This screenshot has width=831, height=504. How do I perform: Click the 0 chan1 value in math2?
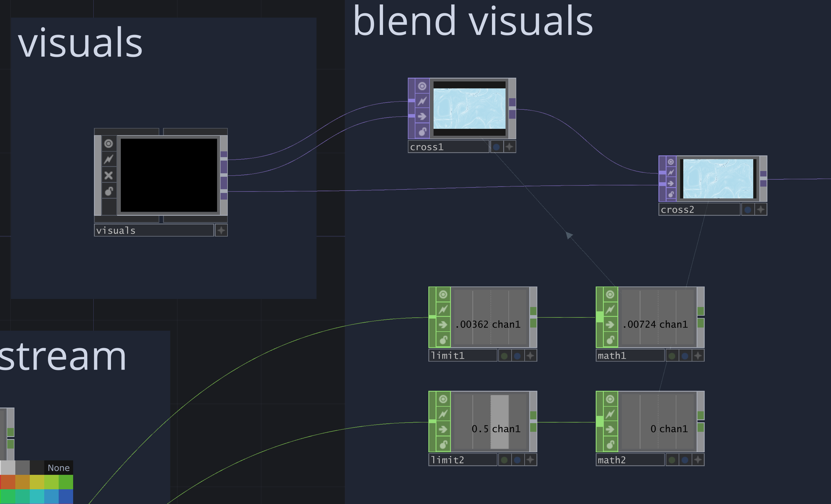pos(669,429)
